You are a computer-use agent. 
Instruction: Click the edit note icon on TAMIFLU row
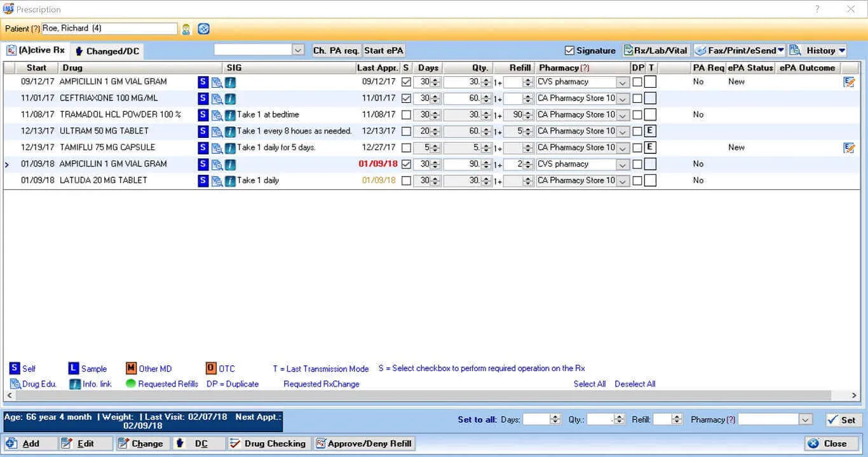click(x=850, y=147)
